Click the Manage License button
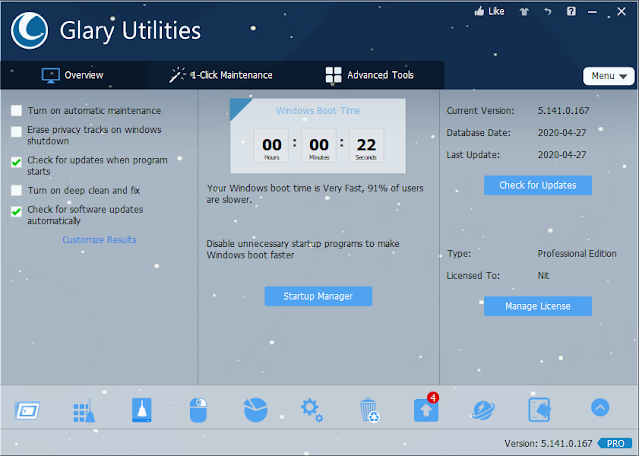639x456 pixels. tap(538, 306)
